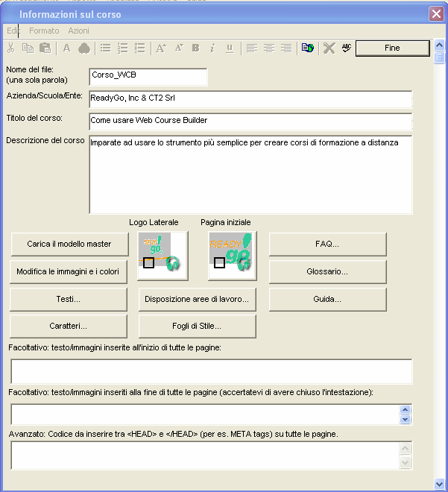Image resolution: width=448 pixels, height=492 pixels.
Task: Click the page footer optional text field
Action: (205, 414)
